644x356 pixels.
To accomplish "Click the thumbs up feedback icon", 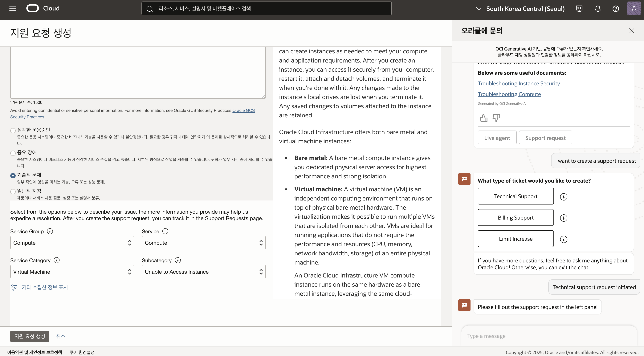I will tap(483, 118).
